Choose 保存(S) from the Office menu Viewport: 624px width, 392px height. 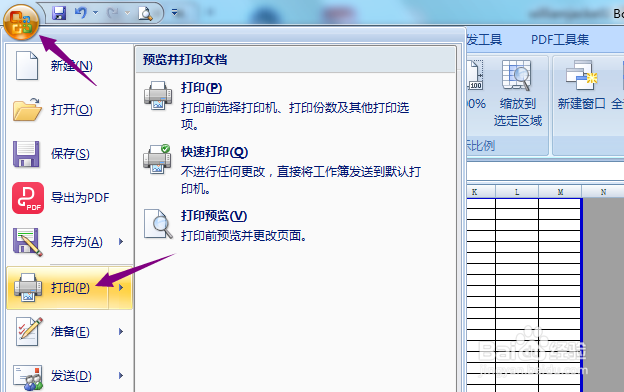click(x=70, y=154)
